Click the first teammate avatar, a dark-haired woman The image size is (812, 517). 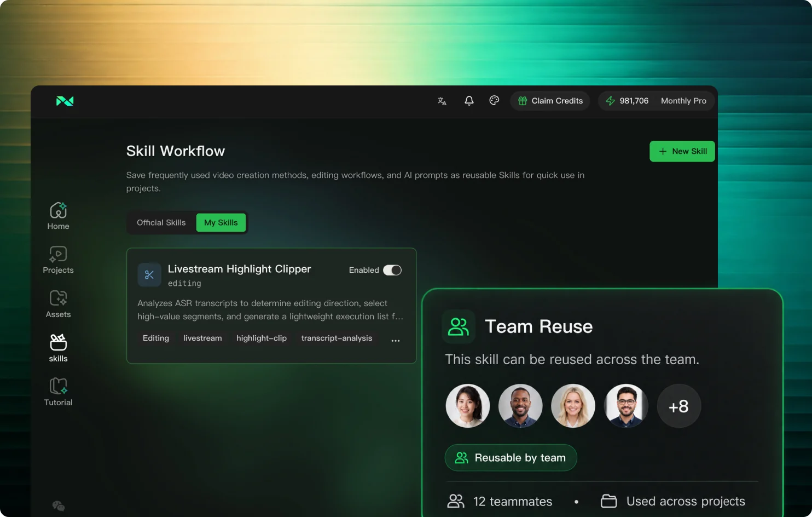pos(468,406)
